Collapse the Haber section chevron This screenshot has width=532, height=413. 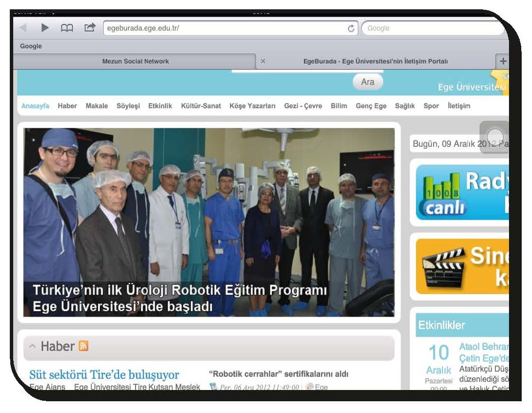[33, 346]
